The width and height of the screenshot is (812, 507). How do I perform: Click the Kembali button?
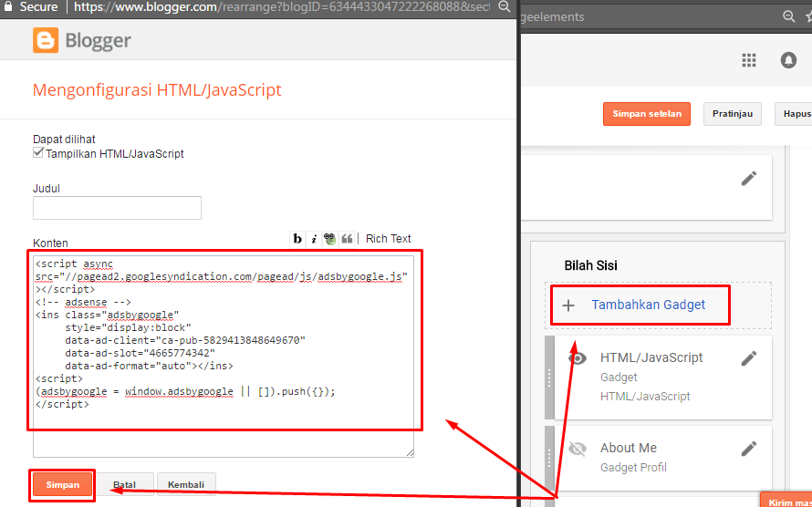pyautogui.click(x=186, y=485)
